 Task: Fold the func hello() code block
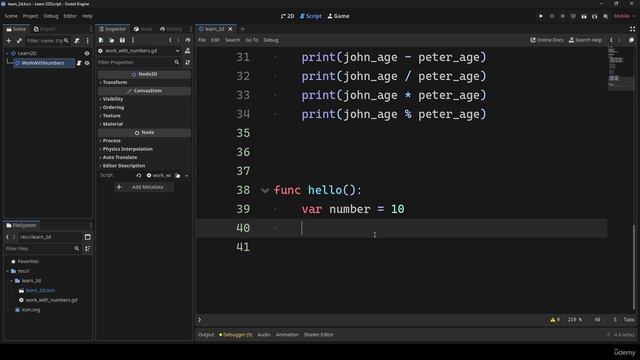(264, 190)
